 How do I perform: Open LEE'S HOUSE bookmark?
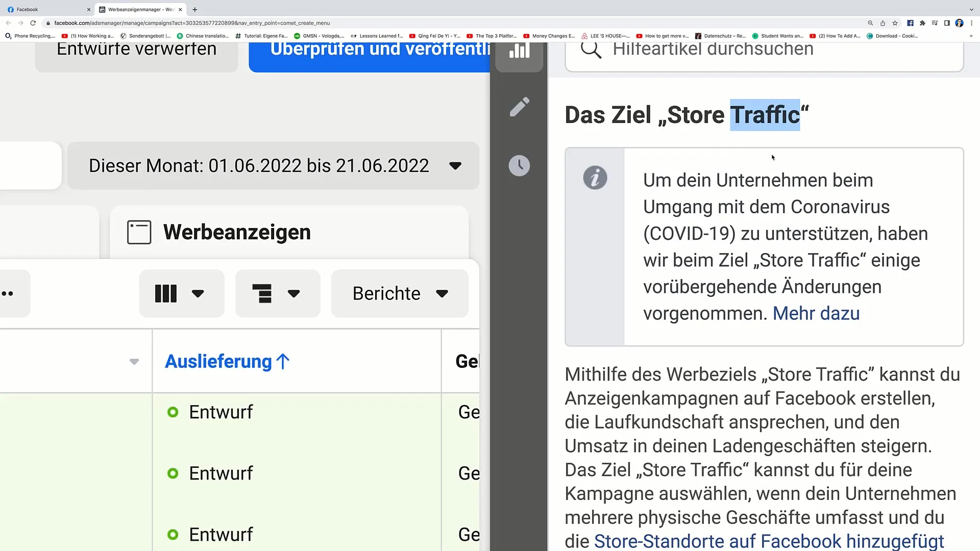606,36
